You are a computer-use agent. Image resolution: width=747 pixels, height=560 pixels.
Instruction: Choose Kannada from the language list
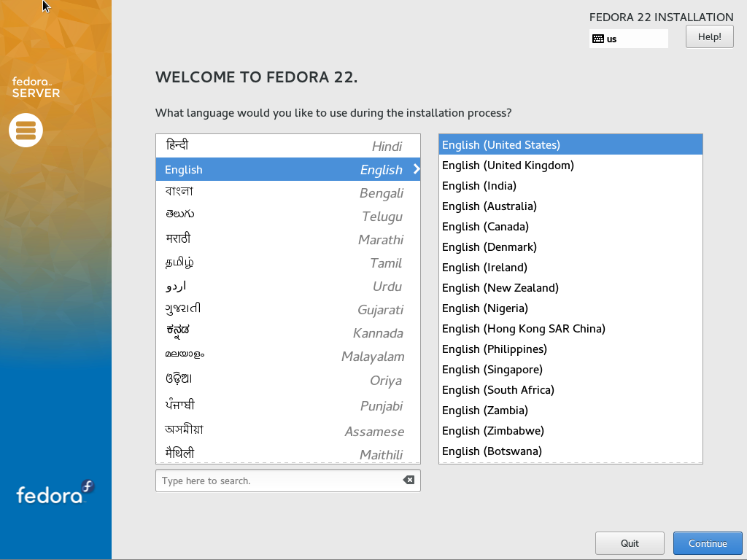coord(287,332)
